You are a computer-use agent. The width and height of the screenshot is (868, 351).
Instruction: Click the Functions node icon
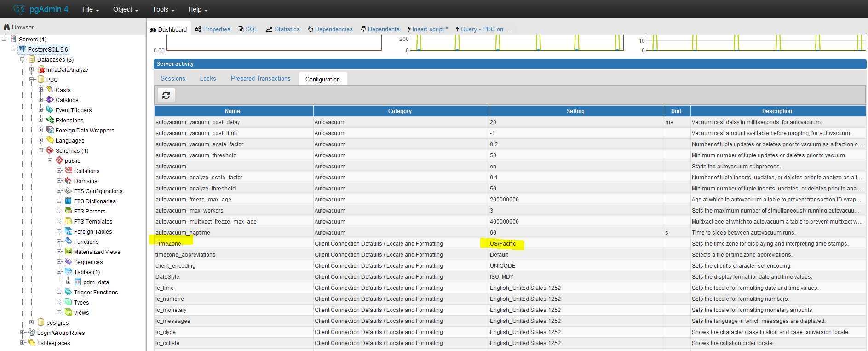tap(69, 242)
